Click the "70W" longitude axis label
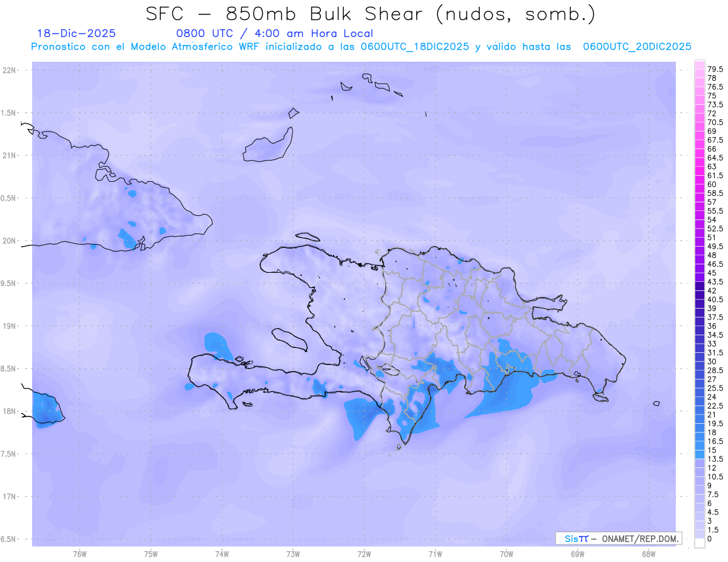The image size is (728, 562). 507,554
